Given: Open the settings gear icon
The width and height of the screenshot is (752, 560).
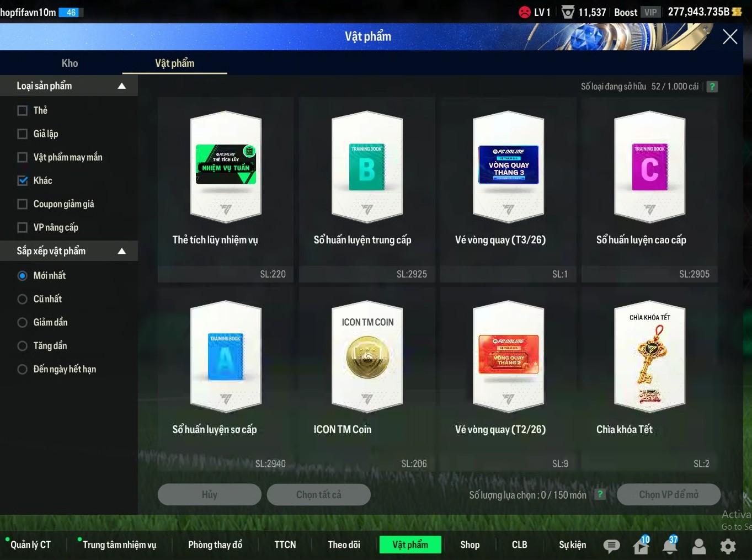Looking at the screenshot, I should coord(728,546).
